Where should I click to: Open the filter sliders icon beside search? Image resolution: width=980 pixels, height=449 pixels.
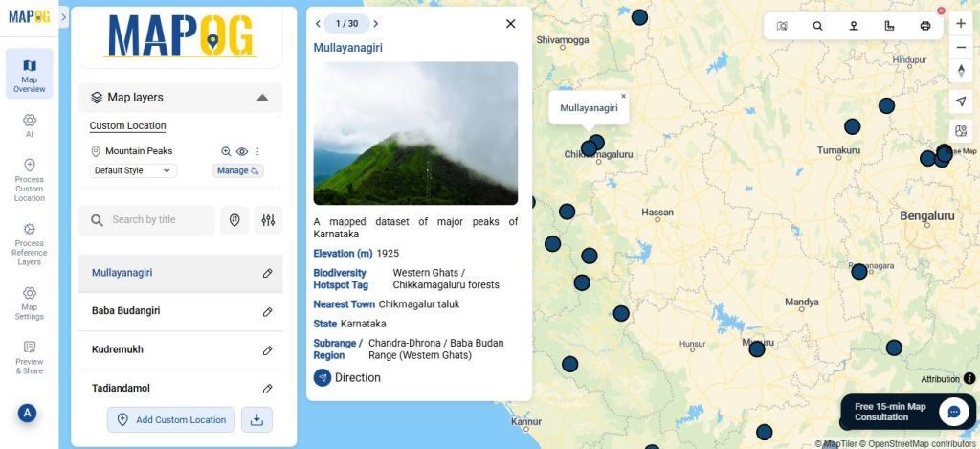pos(268,220)
